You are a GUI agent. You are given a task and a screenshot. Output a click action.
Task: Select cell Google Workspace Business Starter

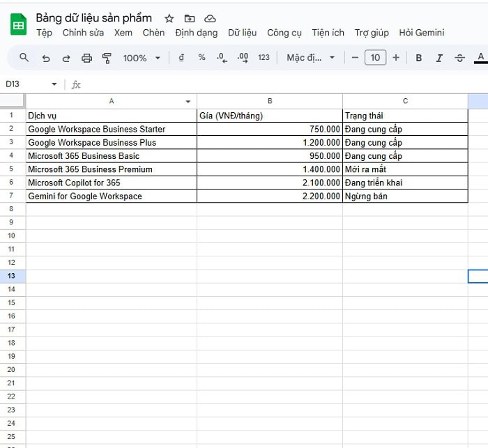tap(112, 129)
